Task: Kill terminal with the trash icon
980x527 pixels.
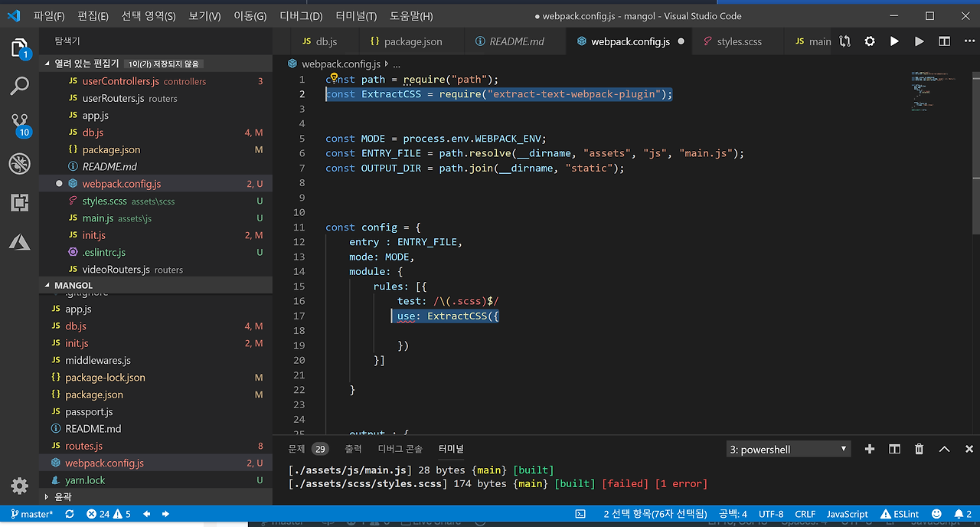Action: 919,450
